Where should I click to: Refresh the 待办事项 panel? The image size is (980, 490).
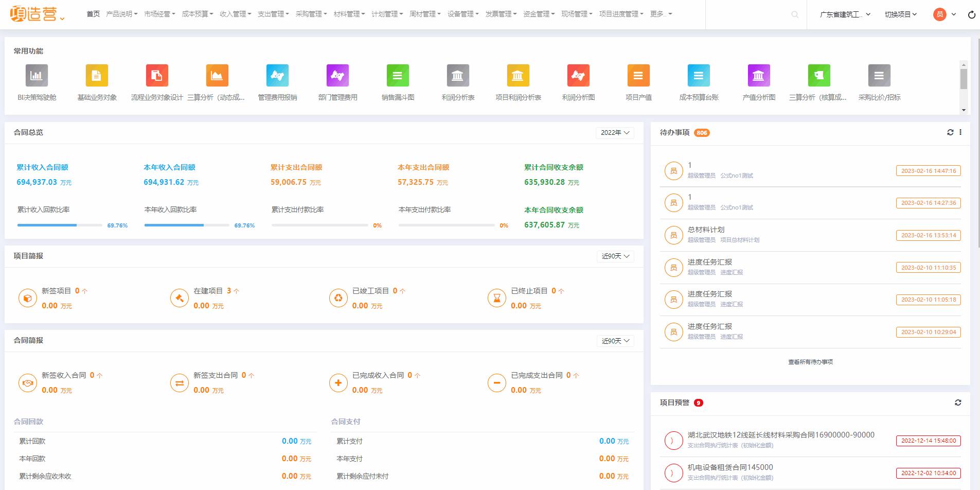(x=950, y=132)
